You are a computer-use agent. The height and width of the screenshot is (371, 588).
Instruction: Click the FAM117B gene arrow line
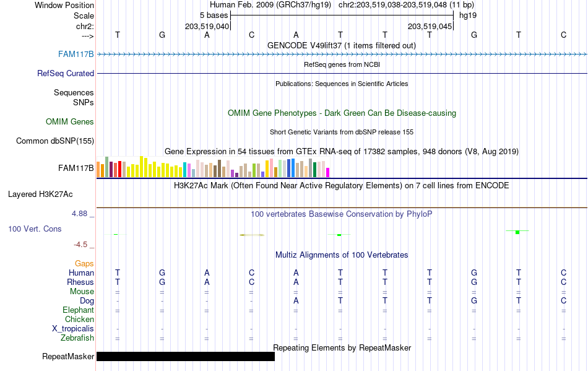[x=342, y=55]
